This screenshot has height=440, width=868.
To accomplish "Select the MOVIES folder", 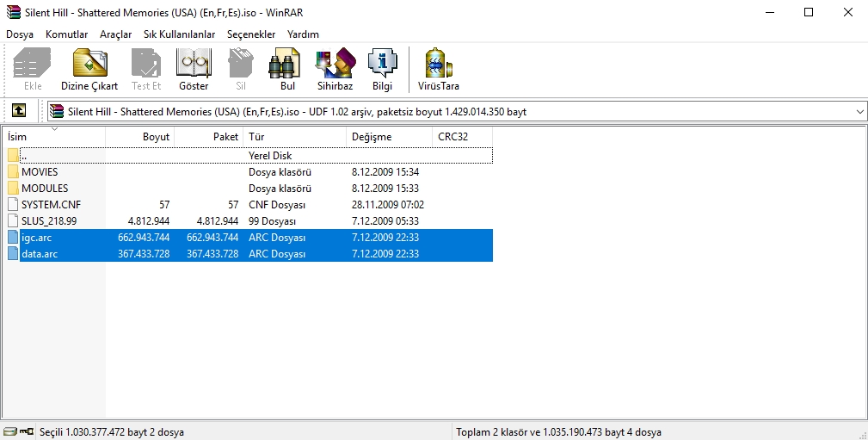I will (40, 172).
